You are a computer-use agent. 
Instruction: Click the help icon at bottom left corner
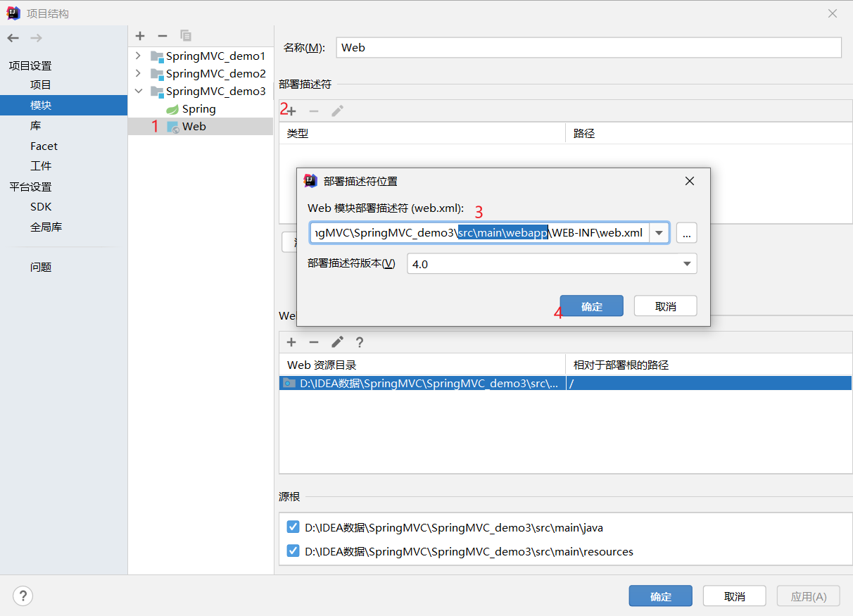point(23,596)
